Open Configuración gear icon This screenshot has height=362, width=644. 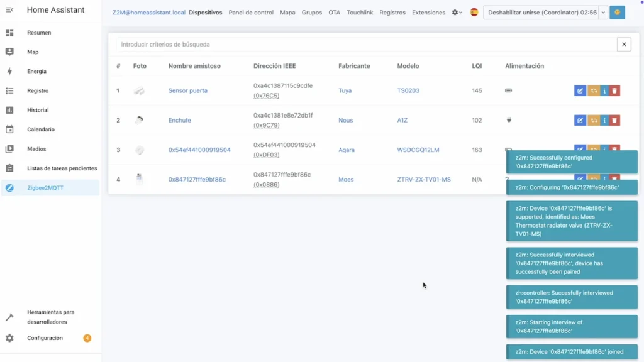9,337
